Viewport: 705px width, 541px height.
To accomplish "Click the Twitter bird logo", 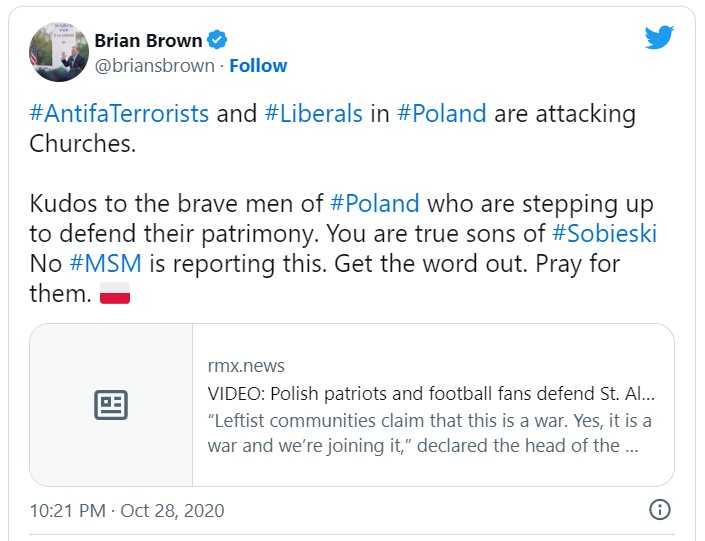I will 659,37.
